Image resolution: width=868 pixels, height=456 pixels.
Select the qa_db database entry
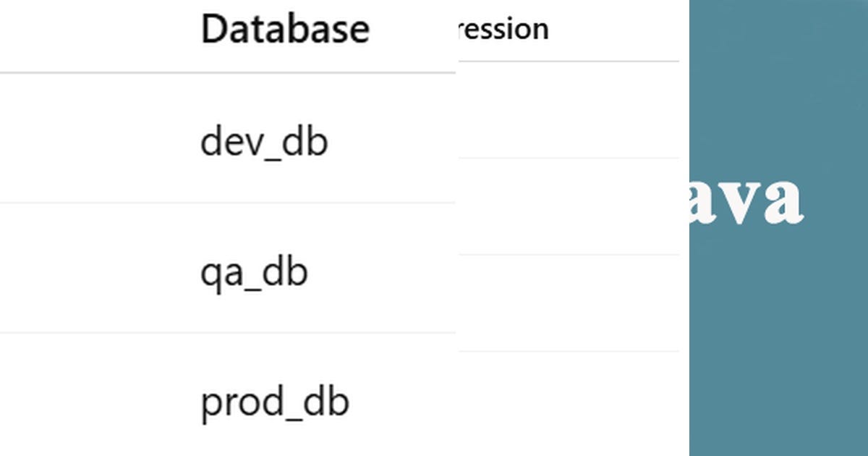click(x=254, y=273)
